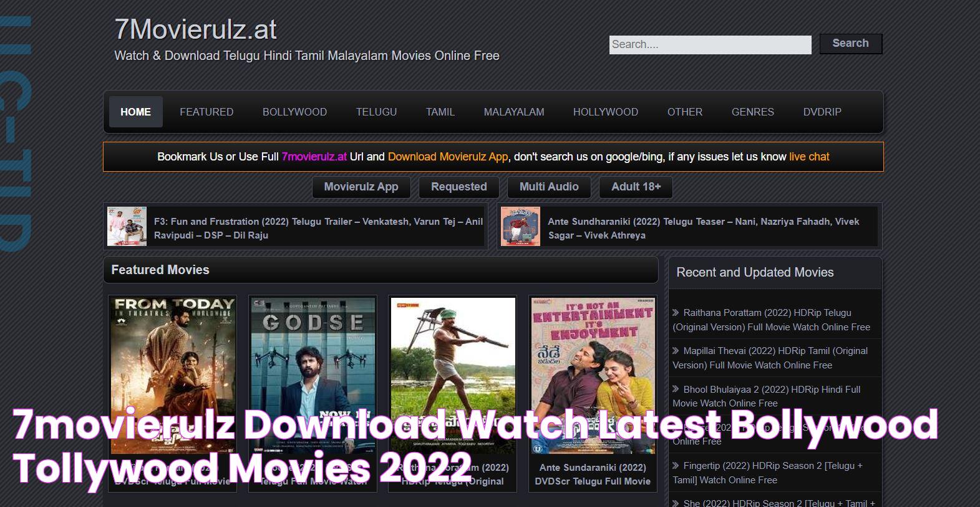Open Mapillai Thevai HDRip Tamil link
This screenshot has width=980, height=507.
(x=770, y=358)
